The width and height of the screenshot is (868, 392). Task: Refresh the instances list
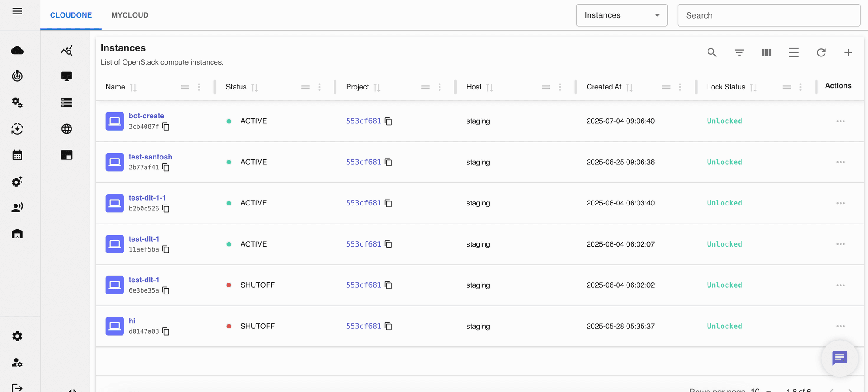(821, 52)
